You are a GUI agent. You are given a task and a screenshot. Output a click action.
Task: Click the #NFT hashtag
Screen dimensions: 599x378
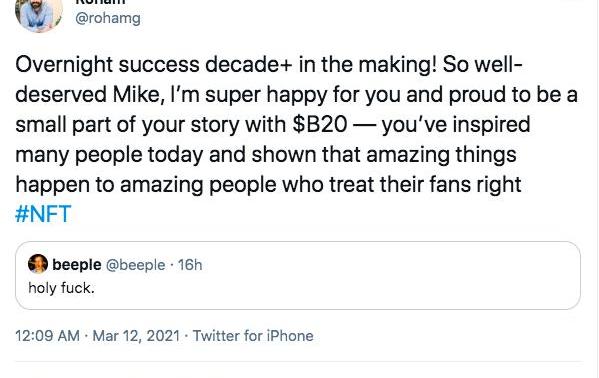tap(43, 214)
